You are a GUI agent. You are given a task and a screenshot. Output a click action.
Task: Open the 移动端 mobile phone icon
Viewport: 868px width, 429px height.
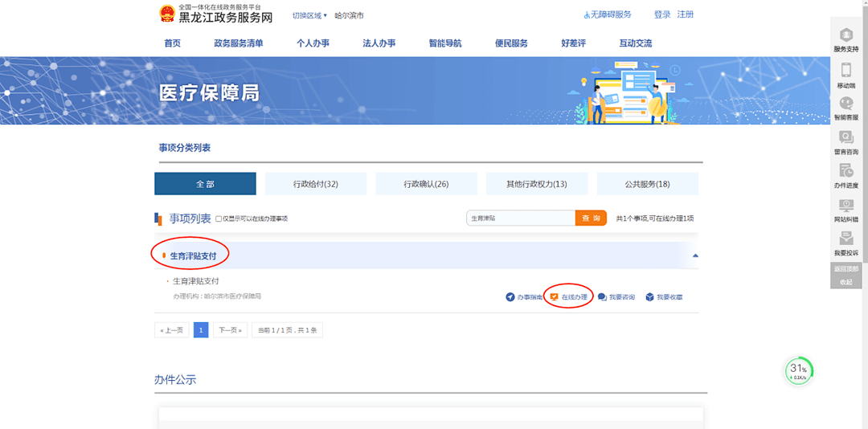click(845, 71)
